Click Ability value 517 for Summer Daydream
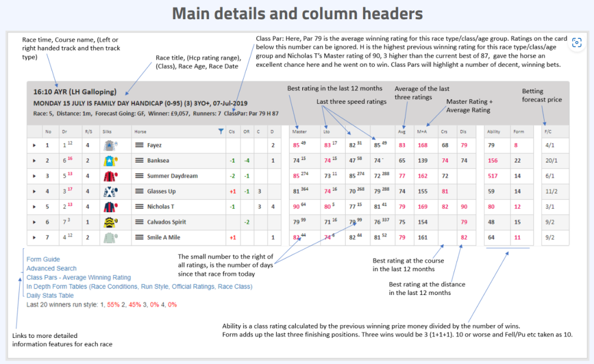The width and height of the screenshot is (594, 364). 493,176
